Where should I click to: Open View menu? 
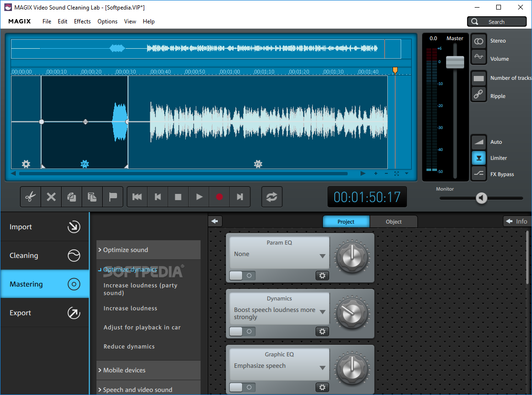pos(130,21)
